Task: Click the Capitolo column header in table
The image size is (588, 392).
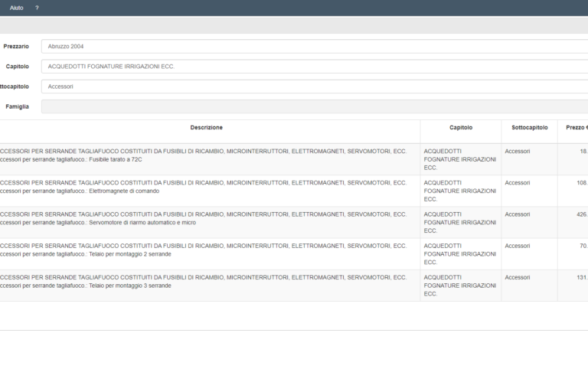Action: [x=461, y=128]
